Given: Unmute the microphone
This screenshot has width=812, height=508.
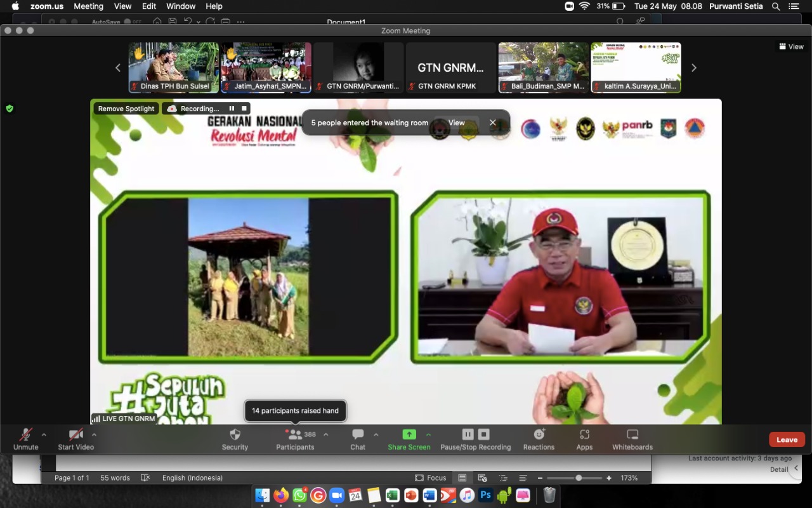Looking at the screenshot, I should pyautogui.click(x=25, y=435).
